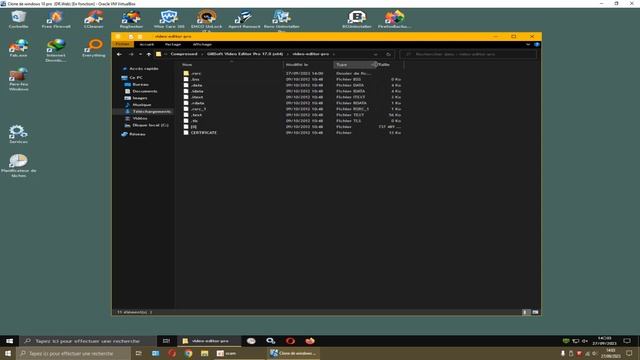Open Musique in the navigation pane
The height and width of the screenshot is (360, 640).
click(142, 105)
